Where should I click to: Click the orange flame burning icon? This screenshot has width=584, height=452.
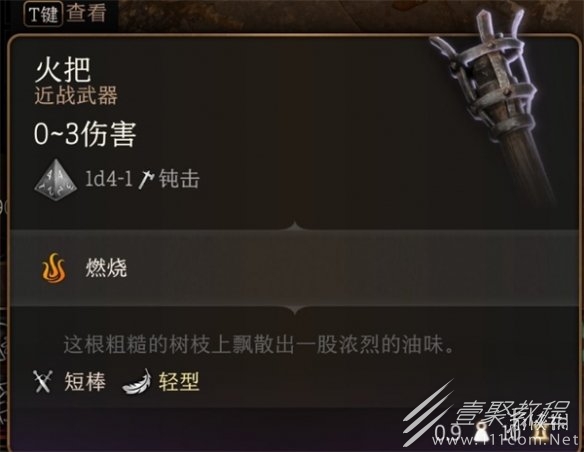54,268
